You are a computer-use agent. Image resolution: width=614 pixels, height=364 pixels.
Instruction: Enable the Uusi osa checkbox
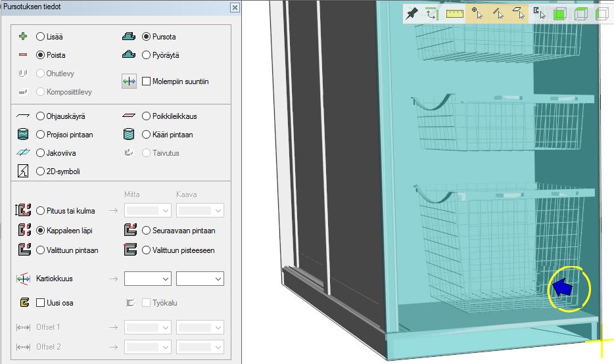tap(40, 302)
